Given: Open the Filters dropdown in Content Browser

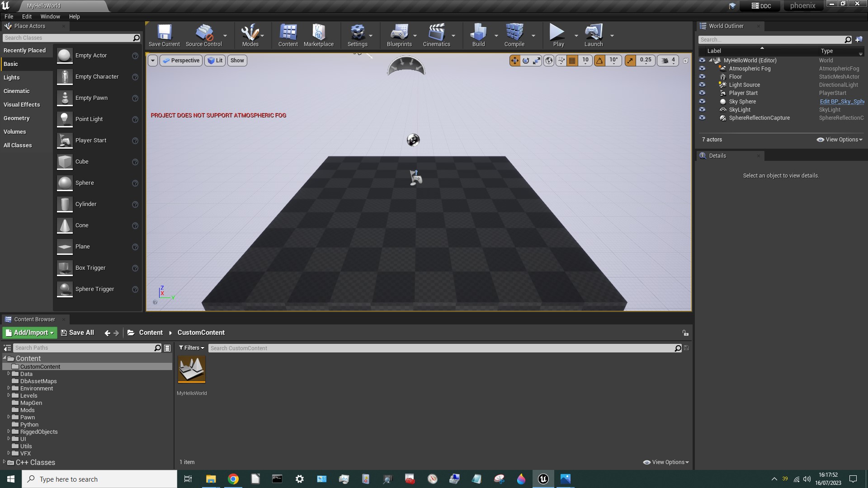Looking at the screenshot, I should click(192, 348).
